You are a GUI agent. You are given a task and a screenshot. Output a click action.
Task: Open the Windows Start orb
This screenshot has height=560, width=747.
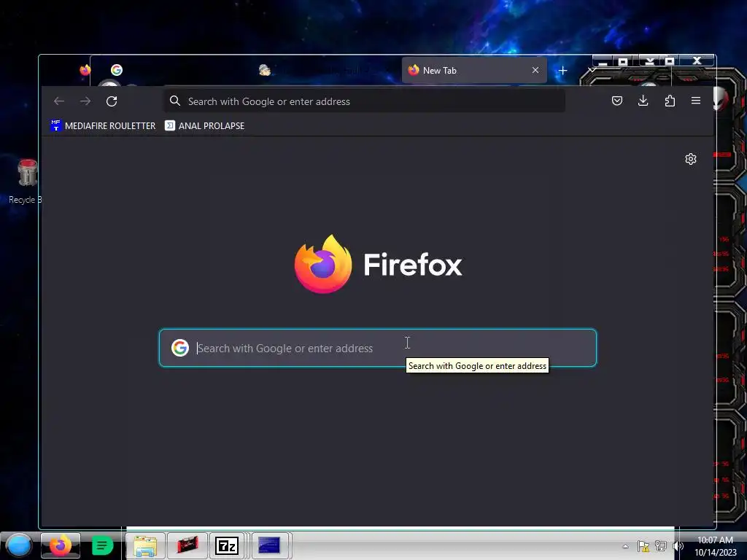(19, 545)
